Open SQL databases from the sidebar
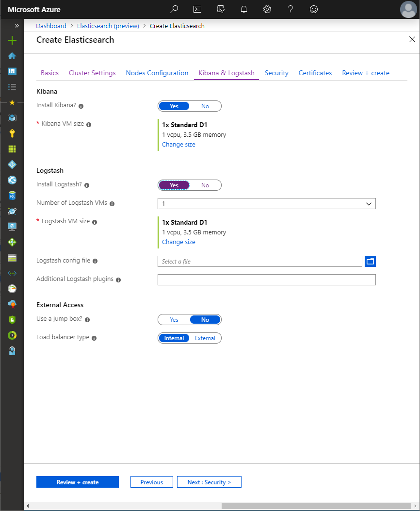The image size is (420, 511). 12,195
